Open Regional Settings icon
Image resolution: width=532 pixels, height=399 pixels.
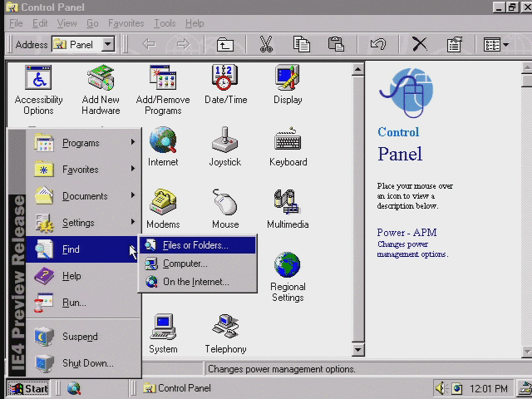288,277
